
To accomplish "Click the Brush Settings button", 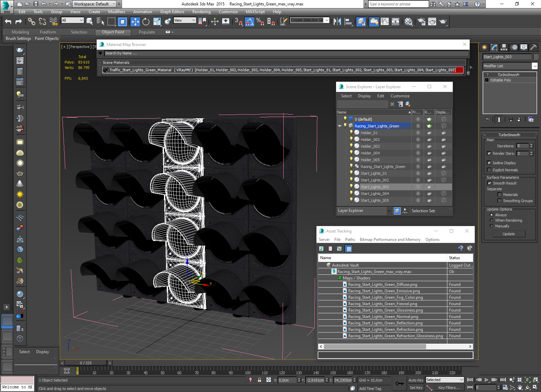I will (18, 39).
